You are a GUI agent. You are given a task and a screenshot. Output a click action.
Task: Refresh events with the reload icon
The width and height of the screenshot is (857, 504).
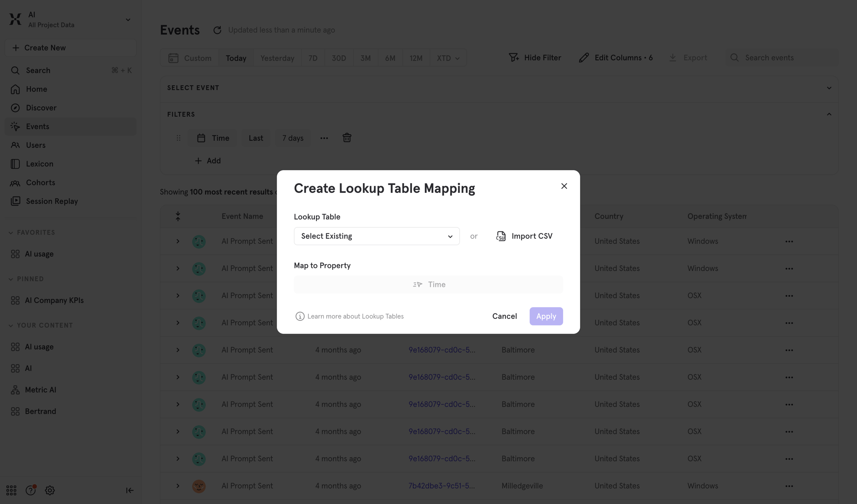tap(217, 30)
